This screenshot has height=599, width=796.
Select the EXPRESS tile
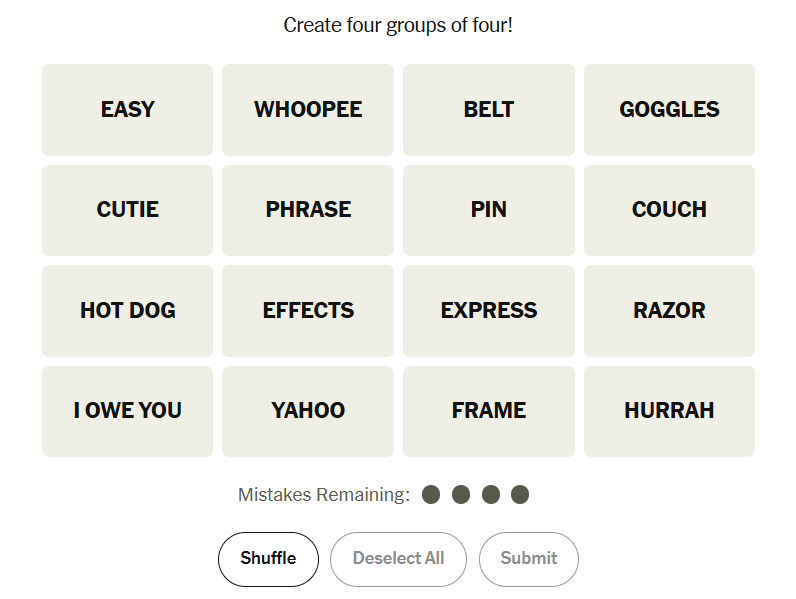pyautogui.click(x=489, y=311)
